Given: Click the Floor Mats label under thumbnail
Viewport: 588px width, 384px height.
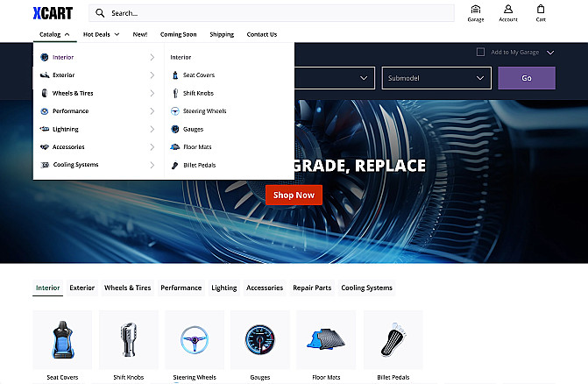Looking at the screenshot, I should (x=326, y=377).
